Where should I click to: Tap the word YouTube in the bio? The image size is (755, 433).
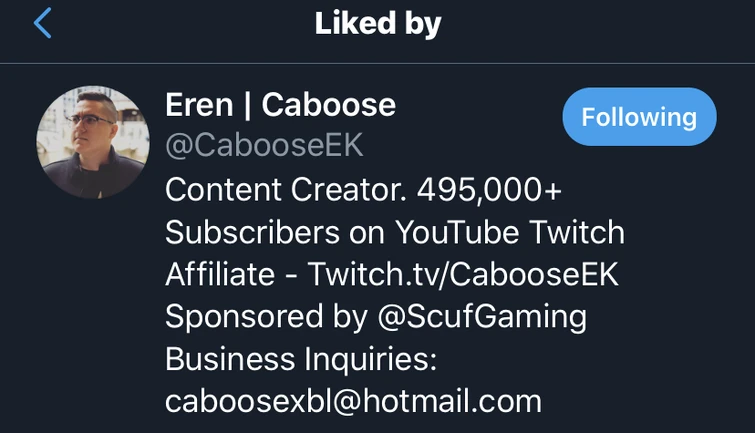click(x=457, y=232)
